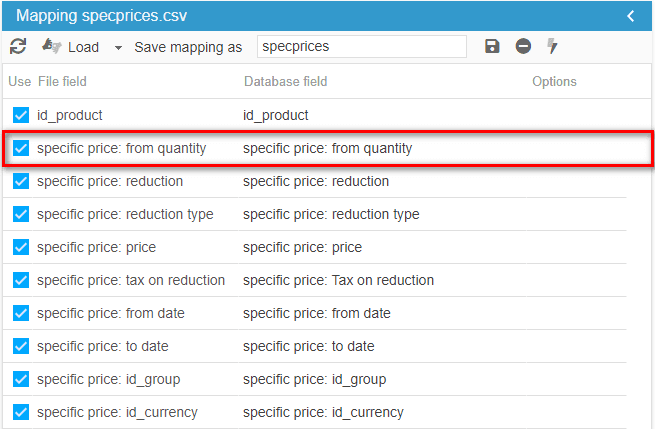Uncheck the tax on reduction checkbox
Viewport: 655px width, 429px height.
point(21,281)
